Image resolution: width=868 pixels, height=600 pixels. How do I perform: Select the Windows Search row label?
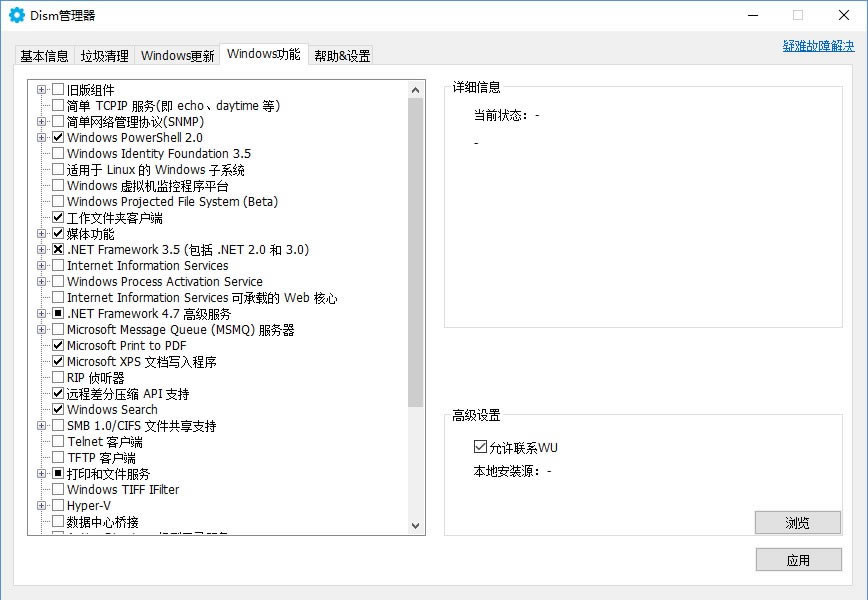pyautogui.click(x=112, y=410)
